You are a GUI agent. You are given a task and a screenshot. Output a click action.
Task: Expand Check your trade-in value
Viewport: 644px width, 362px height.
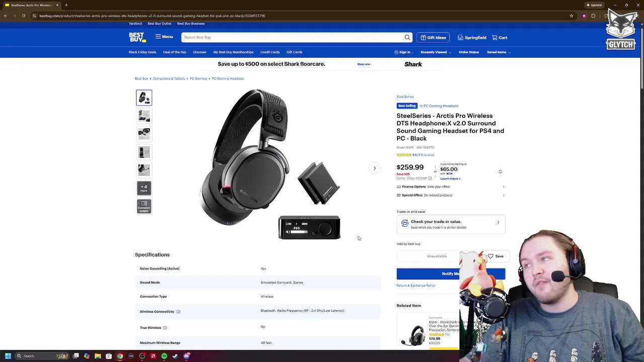(x=451, y=224)
